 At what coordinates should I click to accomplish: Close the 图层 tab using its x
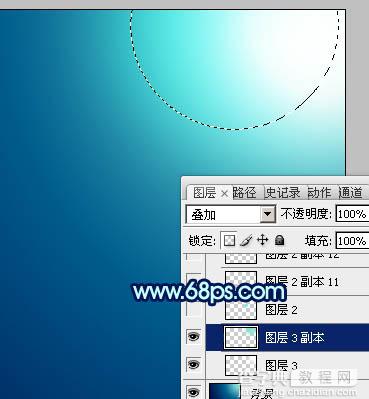224,193
